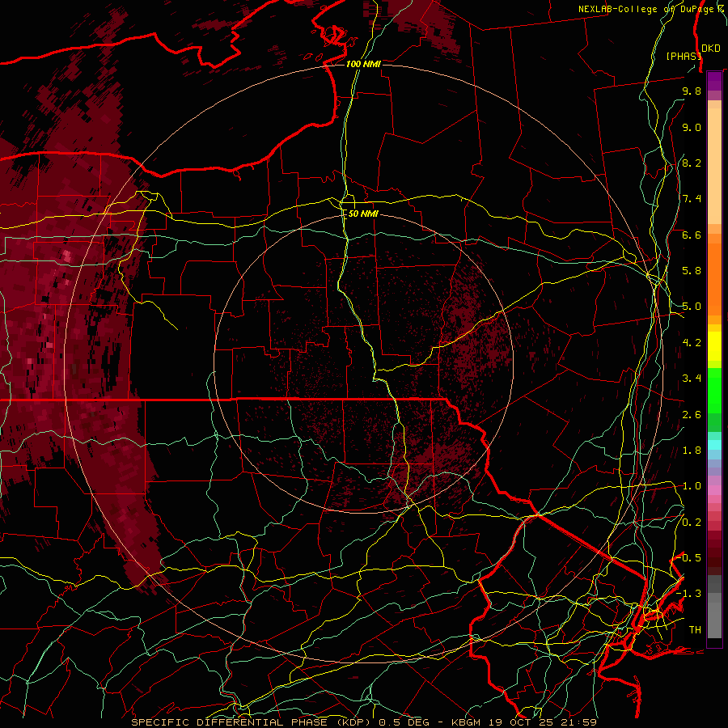The height and width of the screenshot is (728, 728).
Task: Click the 5.8 scale value
Action: [x=692, y=271]
